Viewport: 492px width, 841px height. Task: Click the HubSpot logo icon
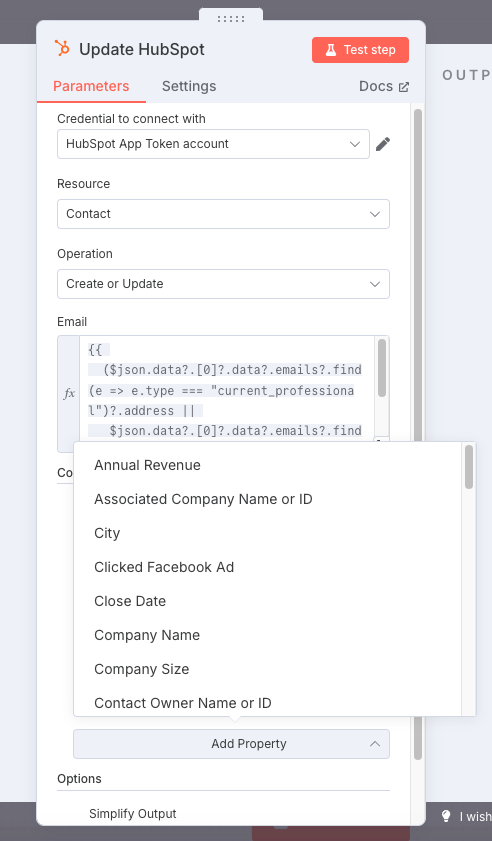click(62, 48)
